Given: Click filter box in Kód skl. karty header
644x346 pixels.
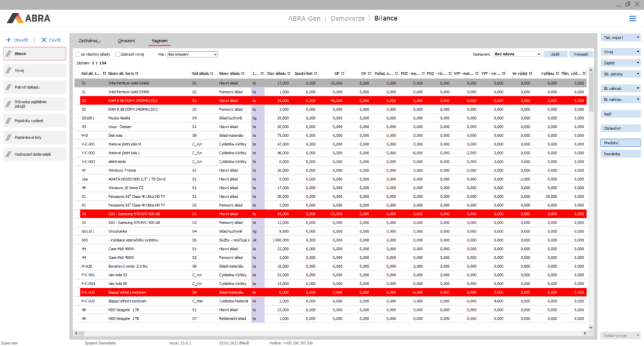Looking at the screenshot, I should pyautogui.click(x=105, y=73).
